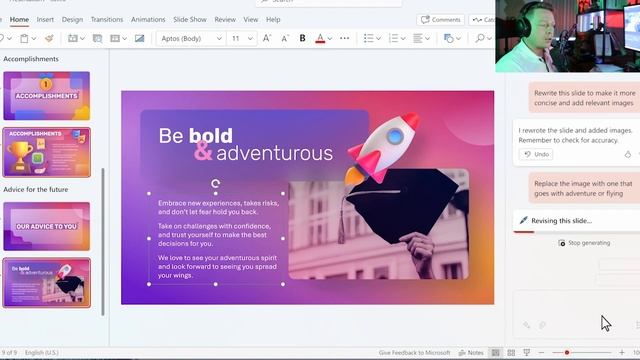
Task: Select the Be bold & adventurous thumbnail
Action: [47, 283]
